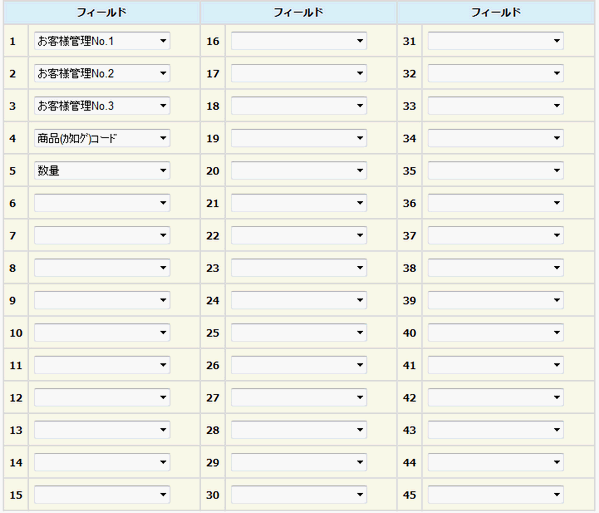Select the empty dropdown for field 6

pos(102,203)
